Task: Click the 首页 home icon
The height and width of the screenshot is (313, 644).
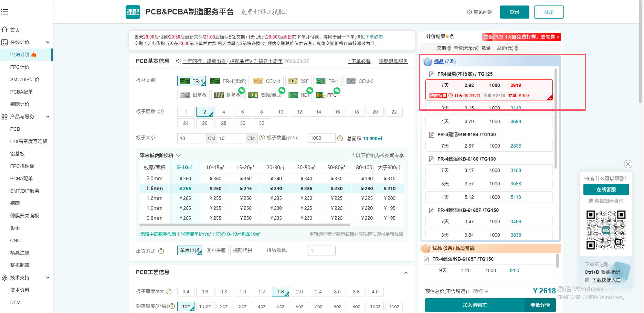Action: tap(4, 30)
